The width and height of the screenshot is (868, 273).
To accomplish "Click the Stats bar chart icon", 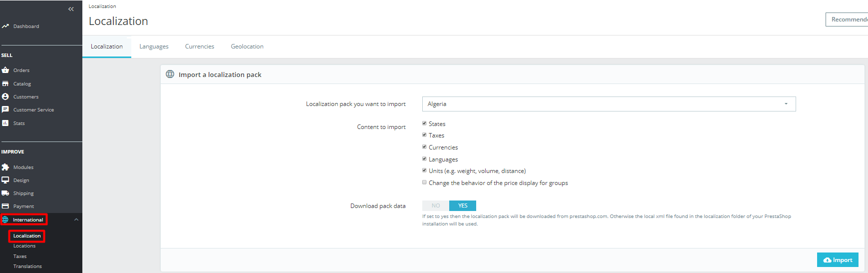I will (x=5, y=123).
